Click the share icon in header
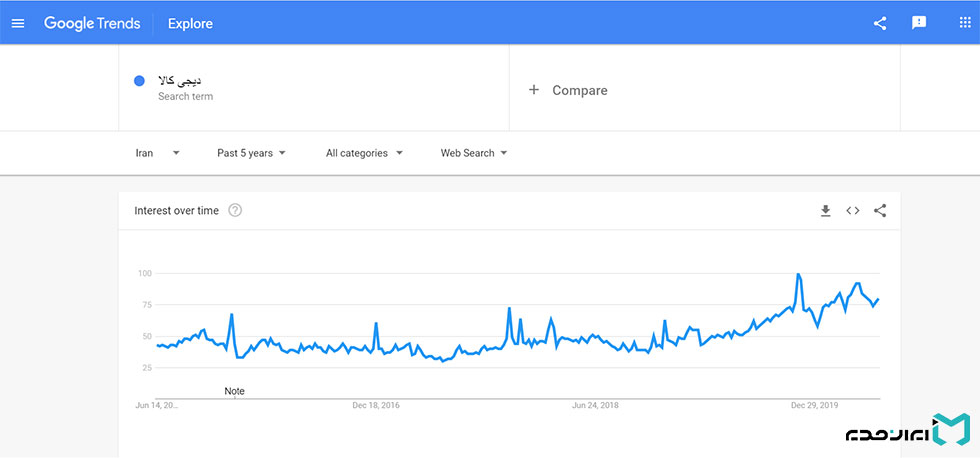This screenshot has width=980, height=458. 880,23
